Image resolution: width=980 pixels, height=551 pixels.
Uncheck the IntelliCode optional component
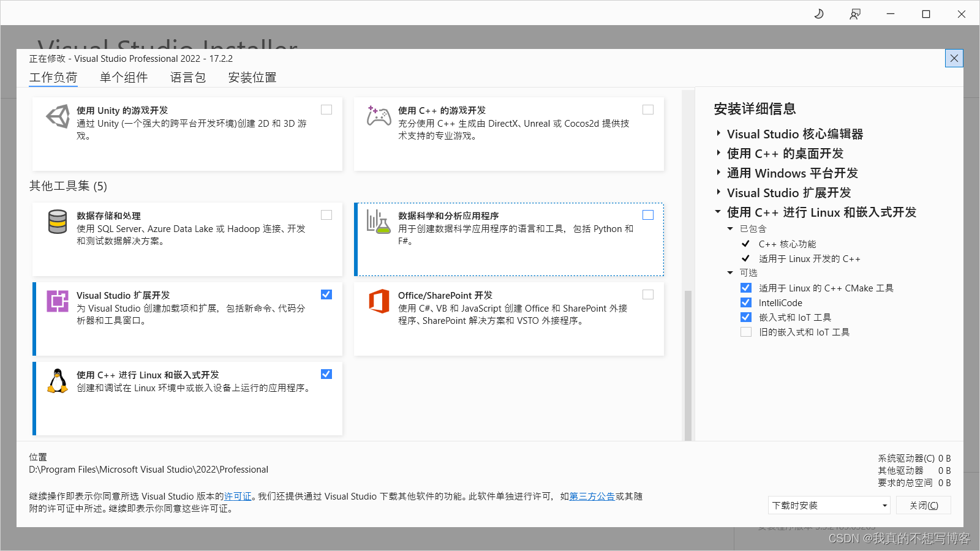click(x=746, y=302)
